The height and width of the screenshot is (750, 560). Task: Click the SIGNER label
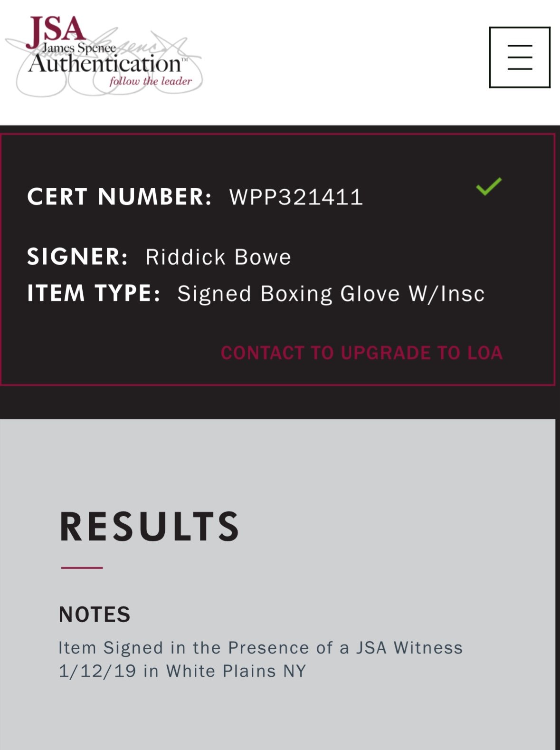[x=77, y=257]
